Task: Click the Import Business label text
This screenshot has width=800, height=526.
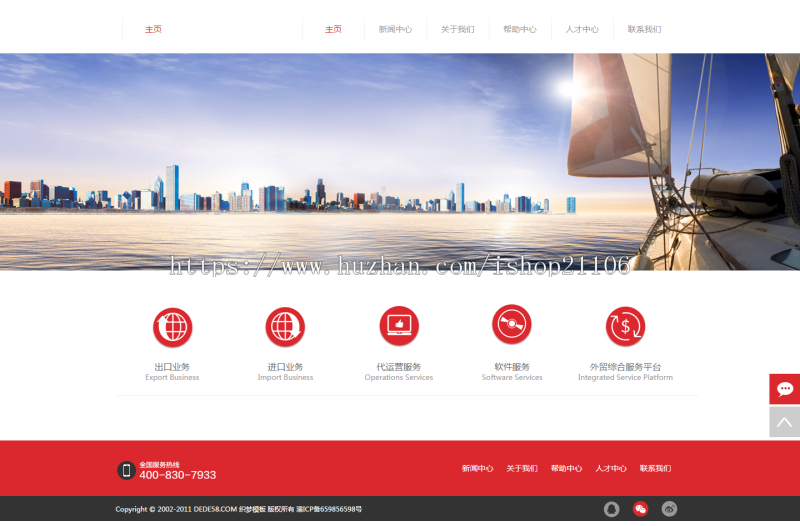Action: [285, 378]
